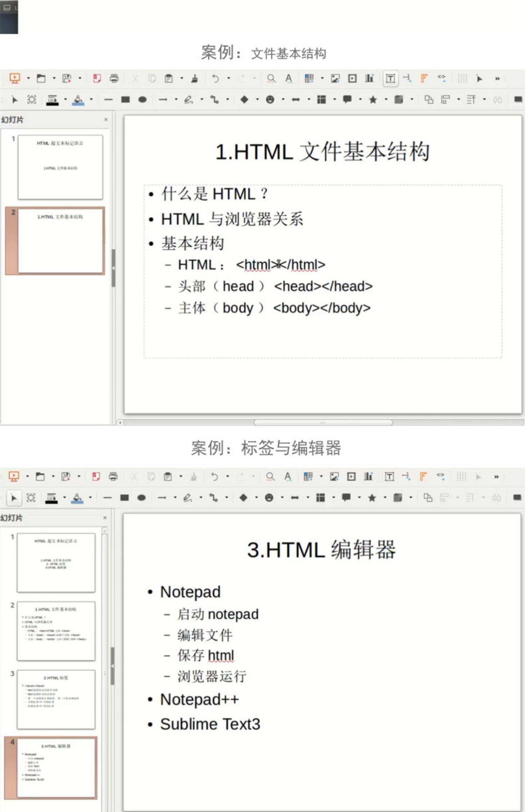Run Spelling check in the 1.HTML 文件基本结构 editor
Viewport: 525px width, 812px height.
pos(288,78)
